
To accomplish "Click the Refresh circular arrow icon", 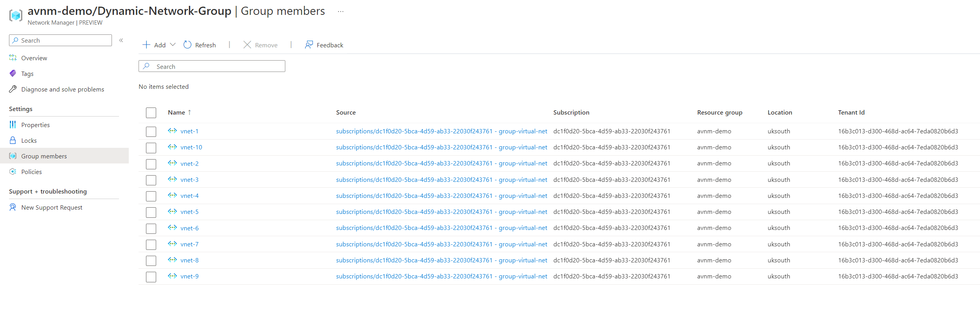I will 187,45.
